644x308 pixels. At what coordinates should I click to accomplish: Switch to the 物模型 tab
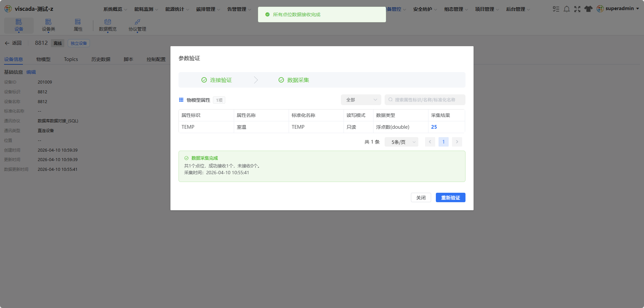click(43, 59)
